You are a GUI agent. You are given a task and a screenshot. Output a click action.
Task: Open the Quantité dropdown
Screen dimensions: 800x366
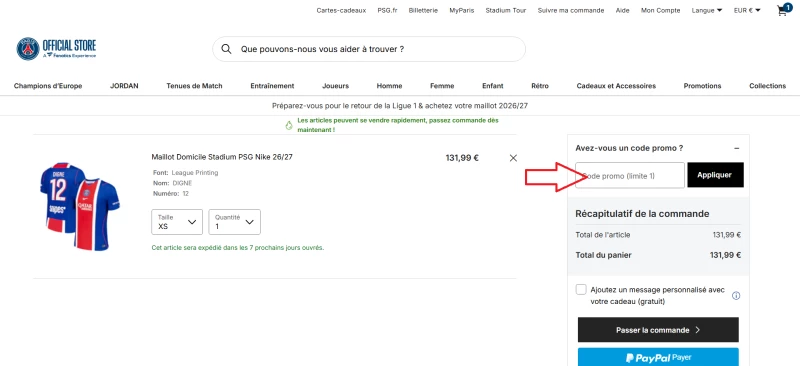pyautogui.click(x=234, y=222)
